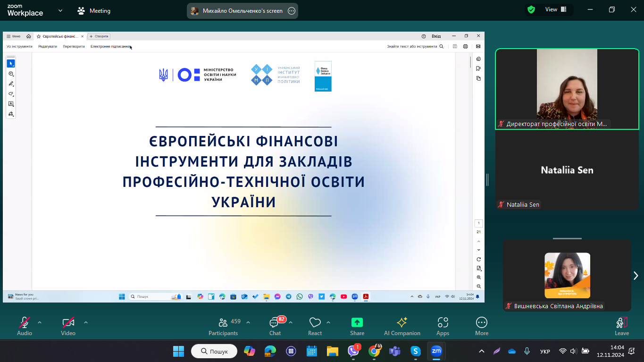Open screen share options for Михайло Омельченко
Screen dimensions: 644x362
point(292,11)
